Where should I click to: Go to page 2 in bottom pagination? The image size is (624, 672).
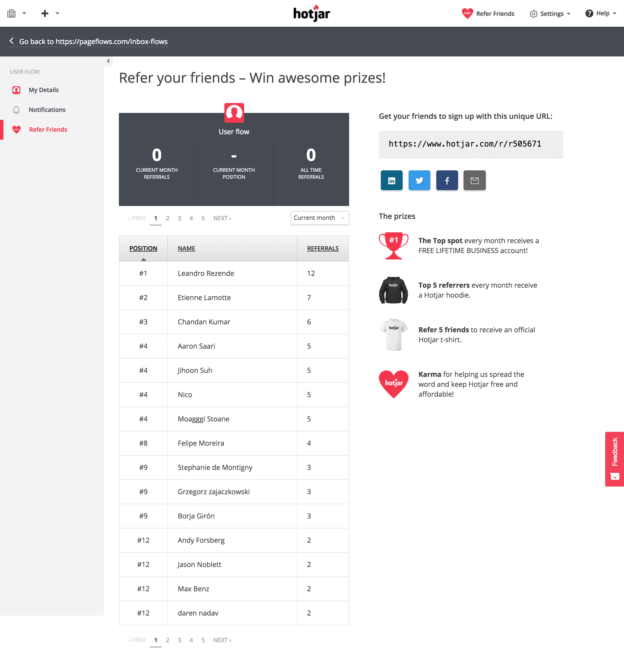point(167,640)
